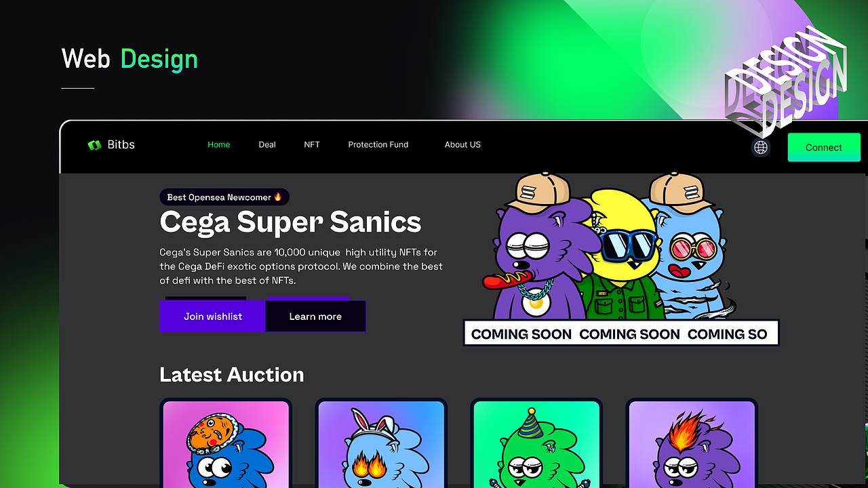Open the pink auction card with blue character
Viewport: 868px width, 488px height.
226,442
